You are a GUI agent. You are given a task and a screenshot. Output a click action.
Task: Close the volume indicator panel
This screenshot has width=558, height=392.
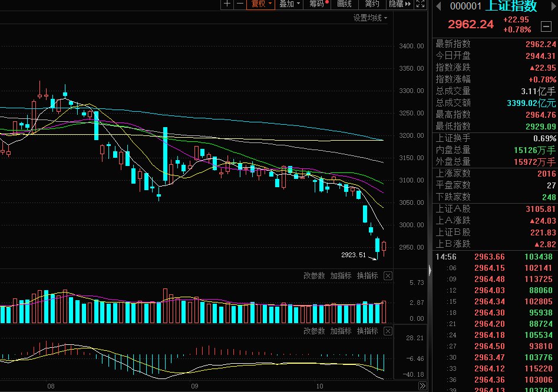pyautogui.click(x=388, y=276)
